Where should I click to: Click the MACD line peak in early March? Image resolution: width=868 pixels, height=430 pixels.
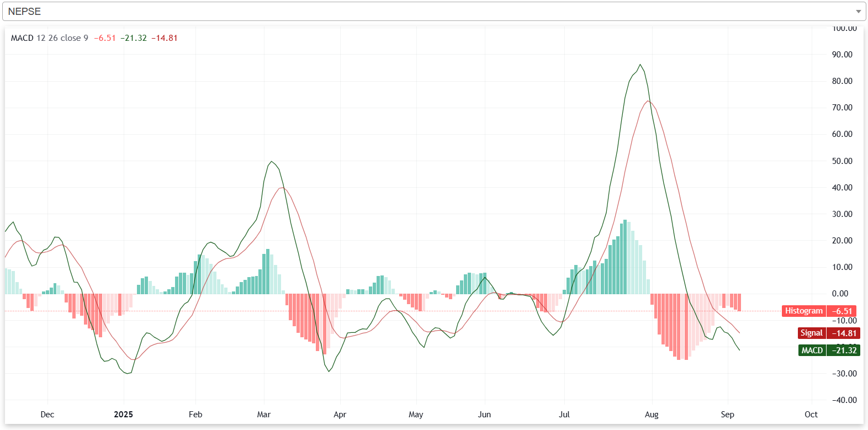[x=271, y=162]
